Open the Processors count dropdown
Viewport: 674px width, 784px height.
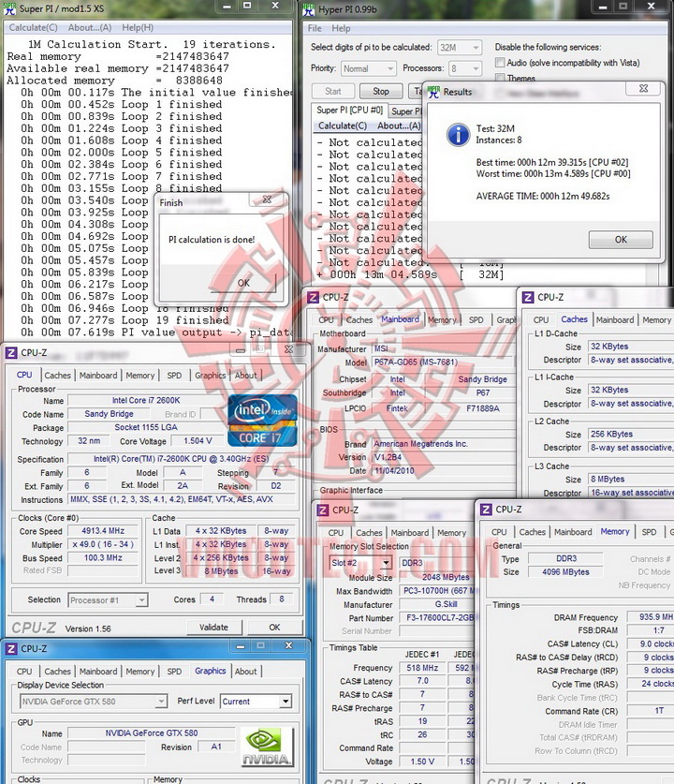[x=465, y=68]
